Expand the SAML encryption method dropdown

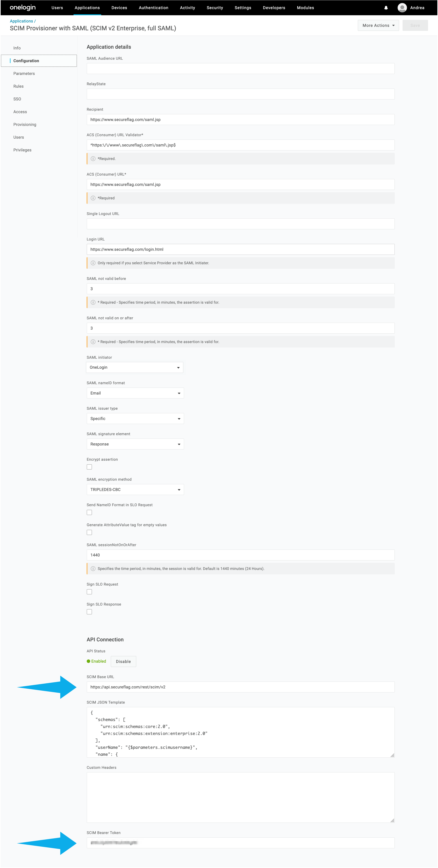click(135, 490)
